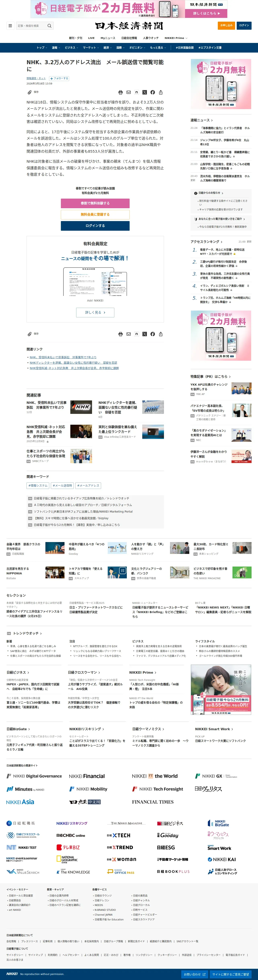258x980 pixels.
Task: Open the 日経xTECH logo link
Action: click(119, 835)
